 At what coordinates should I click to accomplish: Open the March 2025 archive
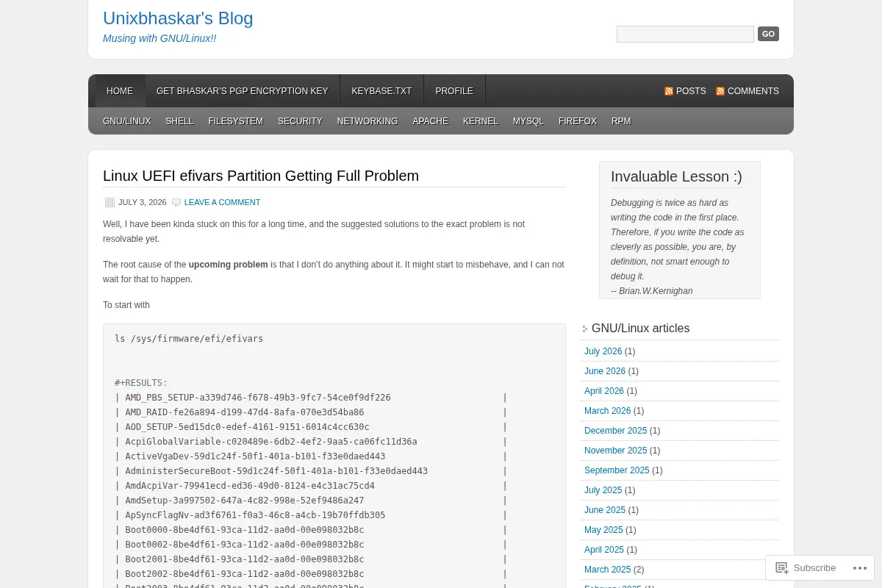[608, 570]
